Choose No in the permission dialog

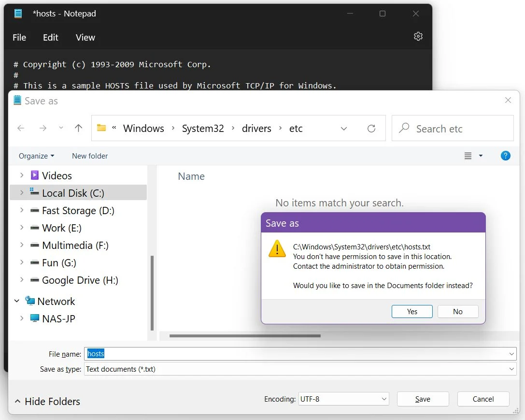(x=458, y=311)
